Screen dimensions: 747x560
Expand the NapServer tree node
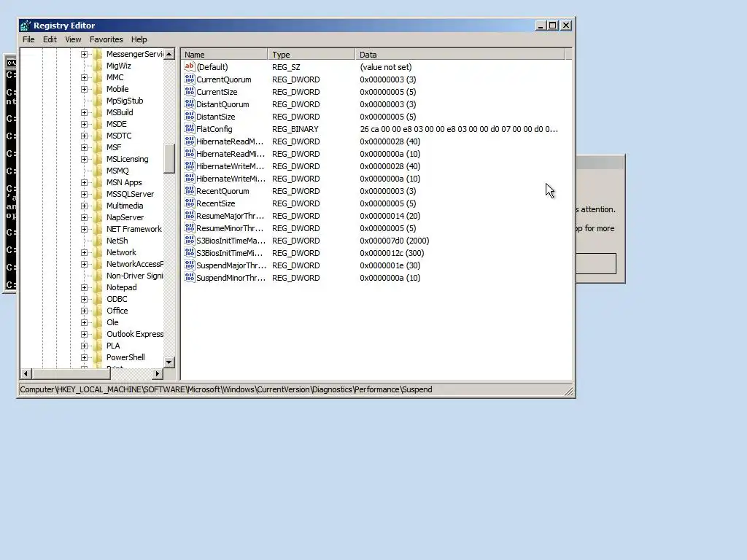[85, 217]
